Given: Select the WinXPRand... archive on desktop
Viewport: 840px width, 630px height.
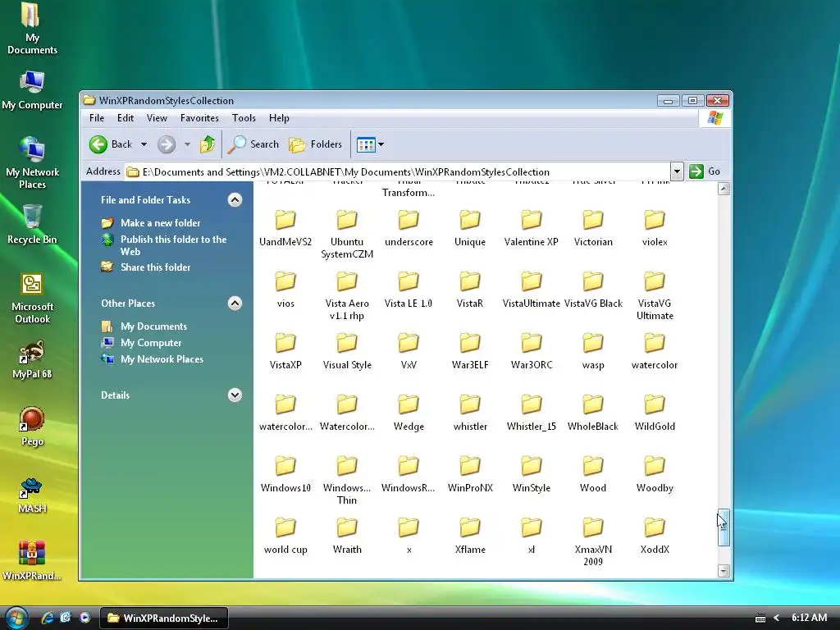Looking at the screenshot, I should tap(32, 561).
